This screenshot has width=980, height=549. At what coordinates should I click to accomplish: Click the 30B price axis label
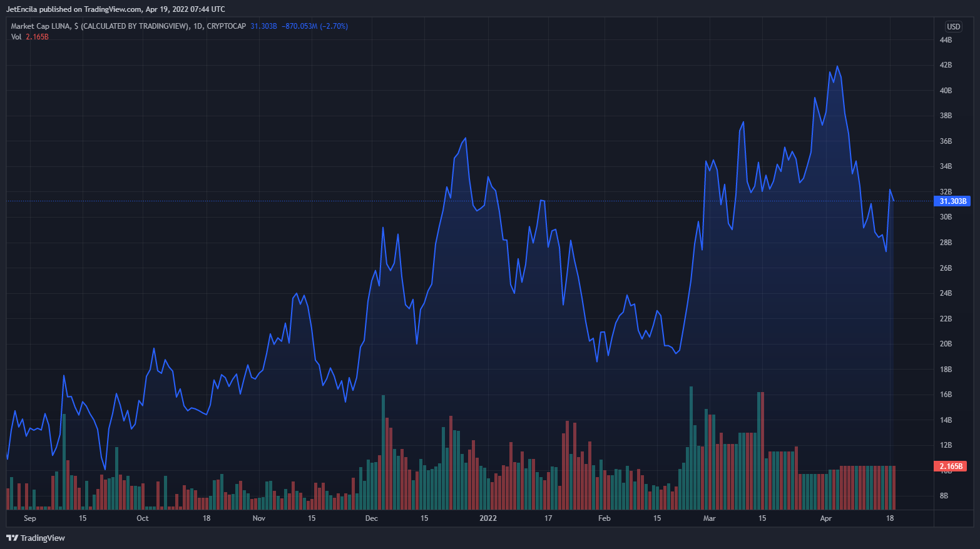946,217
